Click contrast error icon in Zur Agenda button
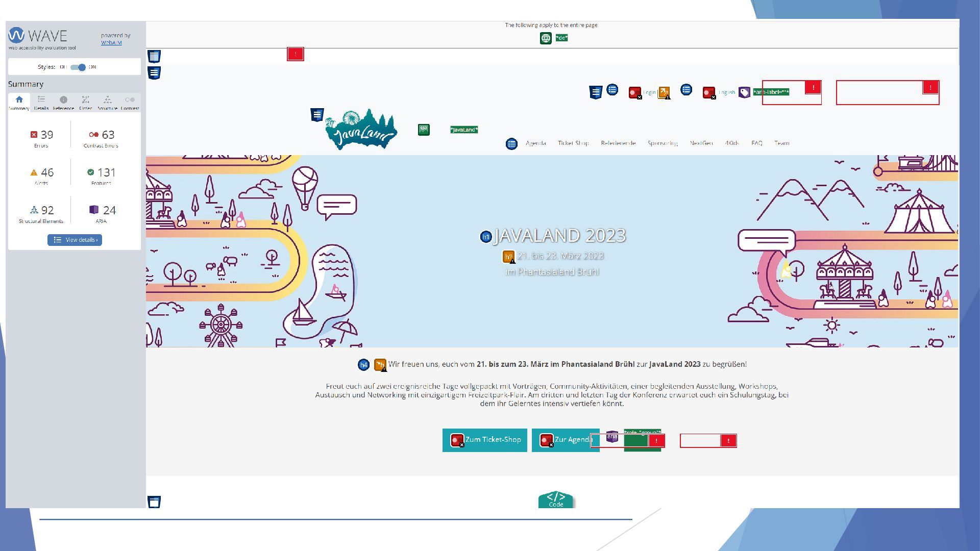 [x=547, y=440]
